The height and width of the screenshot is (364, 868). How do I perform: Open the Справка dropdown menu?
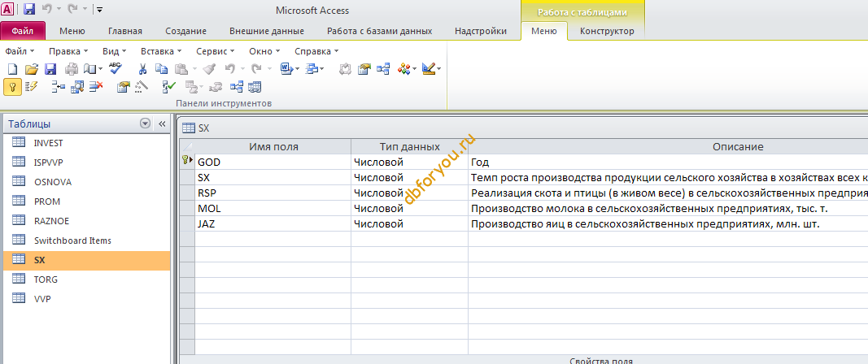(x=316, y=51)
